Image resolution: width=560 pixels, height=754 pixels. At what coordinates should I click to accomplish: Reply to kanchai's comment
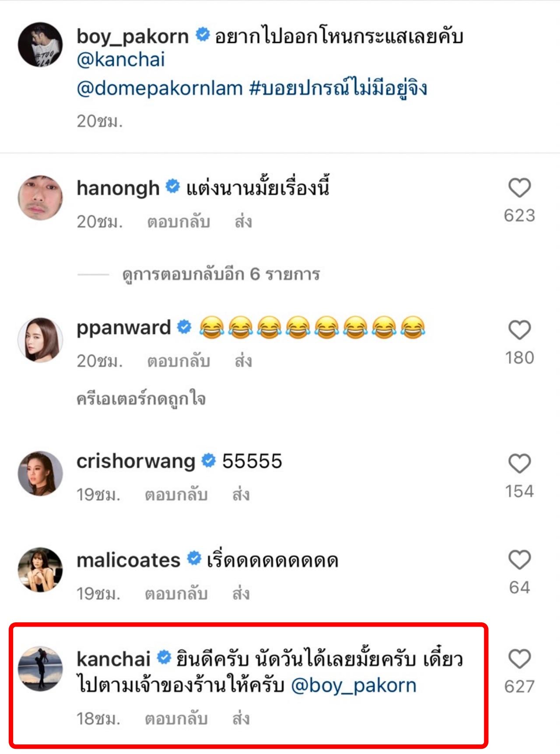176,719
